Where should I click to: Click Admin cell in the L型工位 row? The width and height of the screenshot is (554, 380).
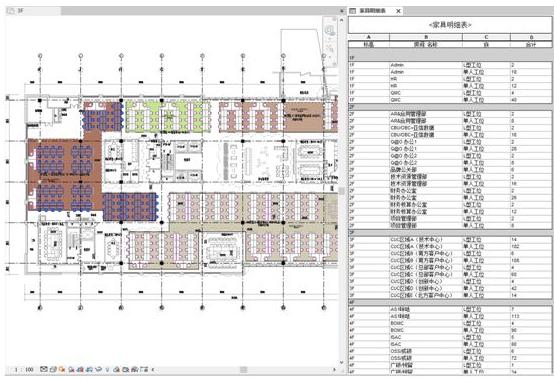426,65
